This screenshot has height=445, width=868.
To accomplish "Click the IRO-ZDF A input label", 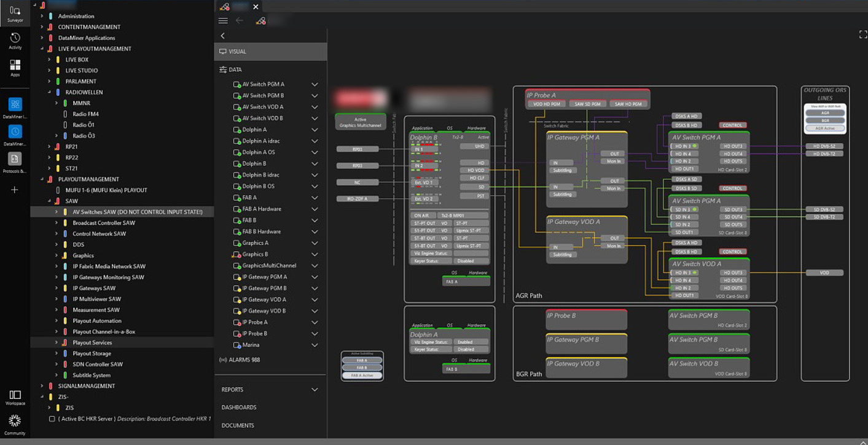I will point(357,199).
